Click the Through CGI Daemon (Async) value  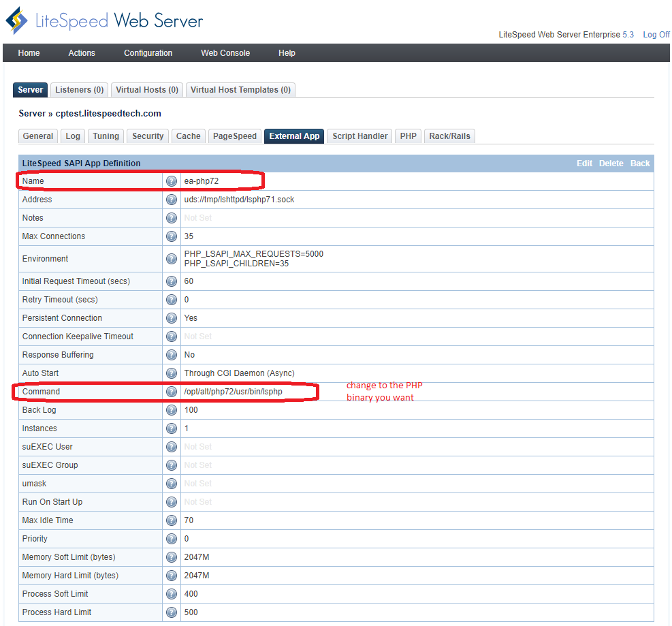click(x=239, y=373)
